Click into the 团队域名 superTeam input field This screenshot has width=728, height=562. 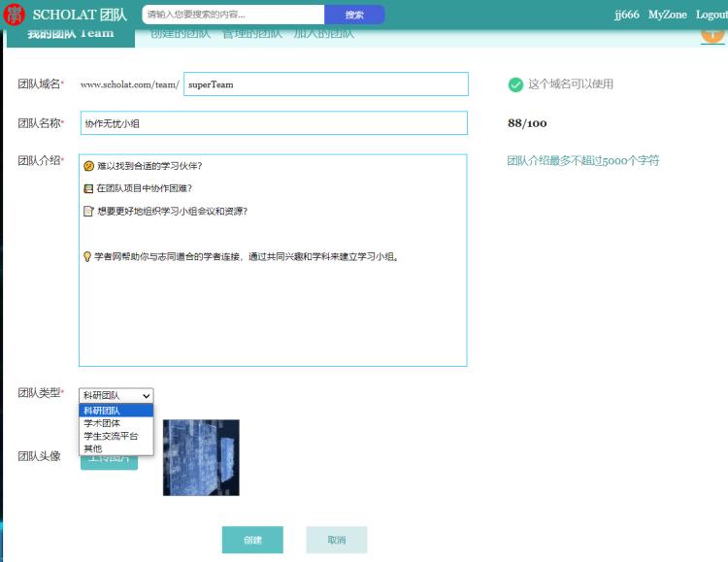coord(325,84)
